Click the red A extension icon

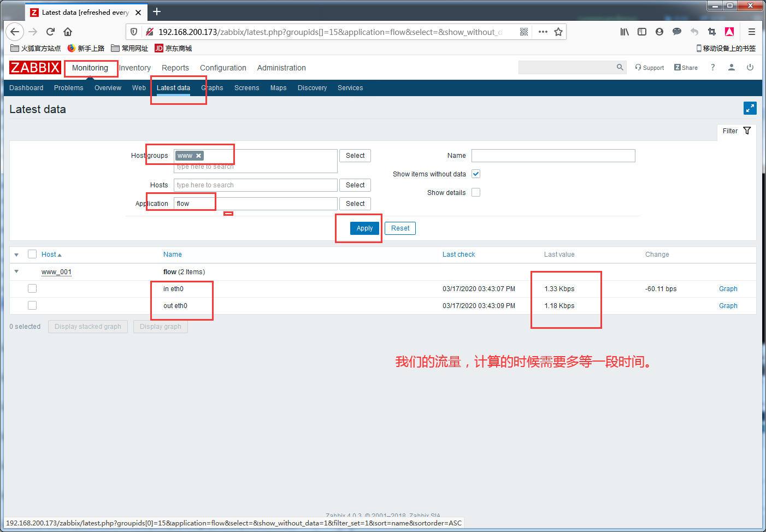(x=729, y=32)
